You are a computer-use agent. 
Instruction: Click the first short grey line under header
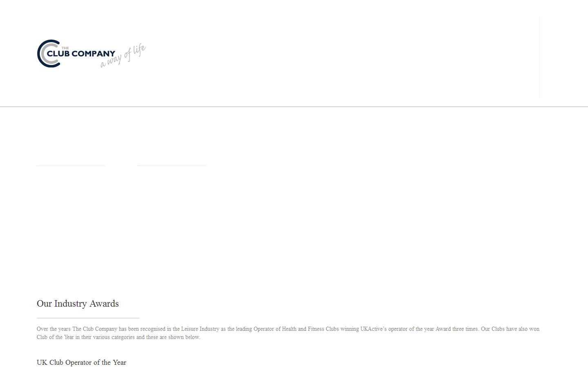click(71, 166)
